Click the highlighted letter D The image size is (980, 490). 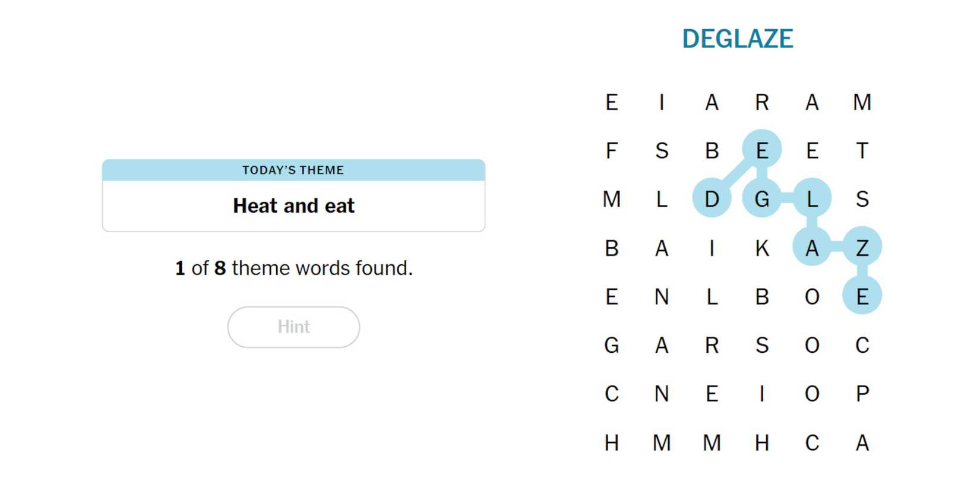(x=712, y=199)
